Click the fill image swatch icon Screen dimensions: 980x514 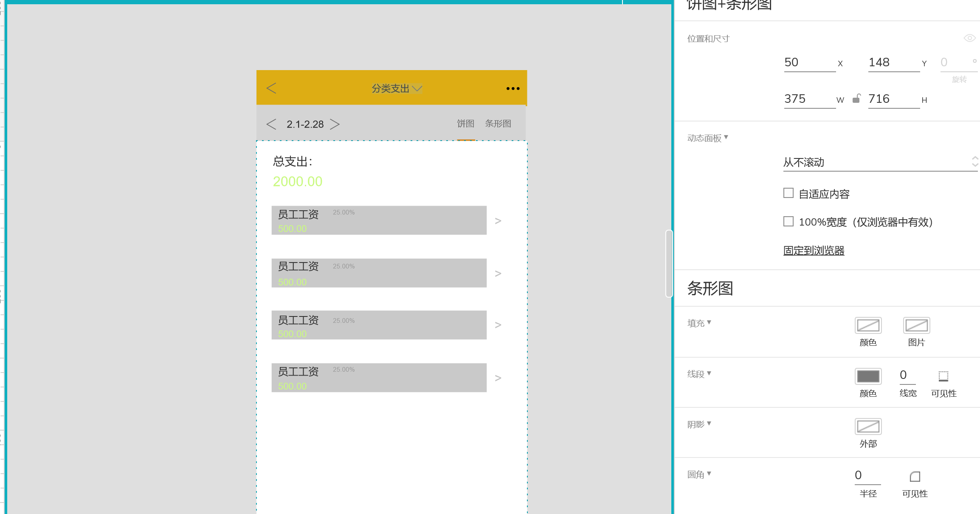[x=916, y=325]
